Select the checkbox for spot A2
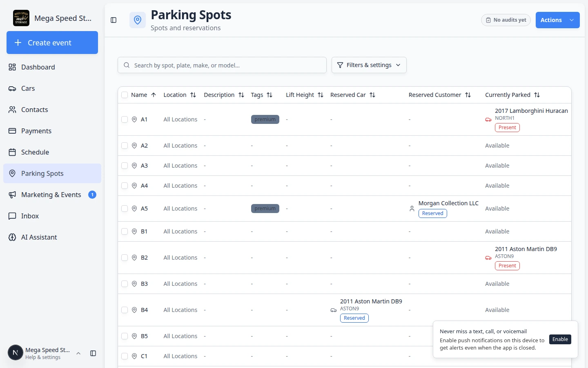 (x=125, y=146)
